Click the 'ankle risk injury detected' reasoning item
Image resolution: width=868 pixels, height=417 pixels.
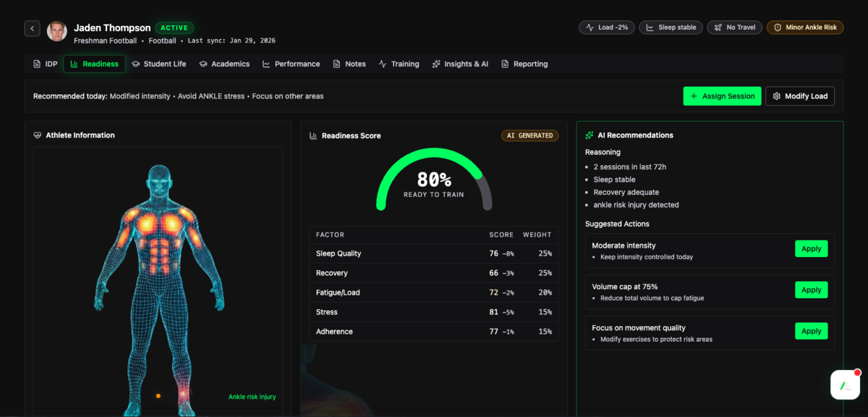637,205
